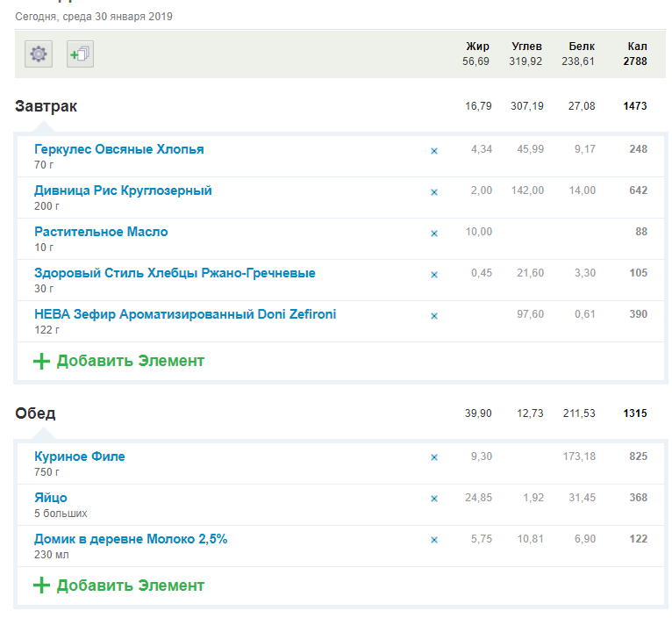Open the Куриное Филе food link
The image size is (672, 618).
[79, 456]
